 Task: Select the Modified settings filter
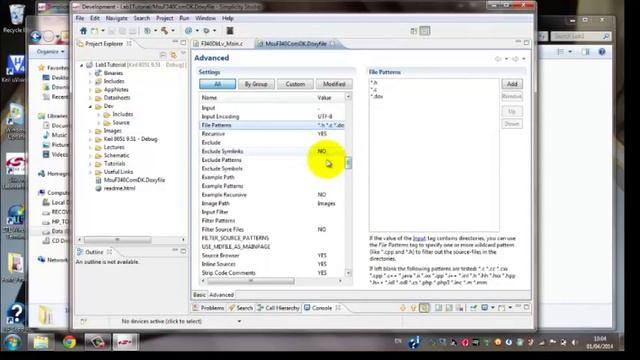click(x=334, y=84)
